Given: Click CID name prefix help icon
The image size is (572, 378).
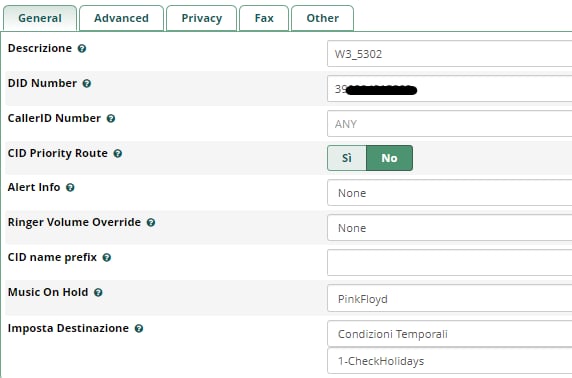Looking at the screenshot, I should (107, 258).
